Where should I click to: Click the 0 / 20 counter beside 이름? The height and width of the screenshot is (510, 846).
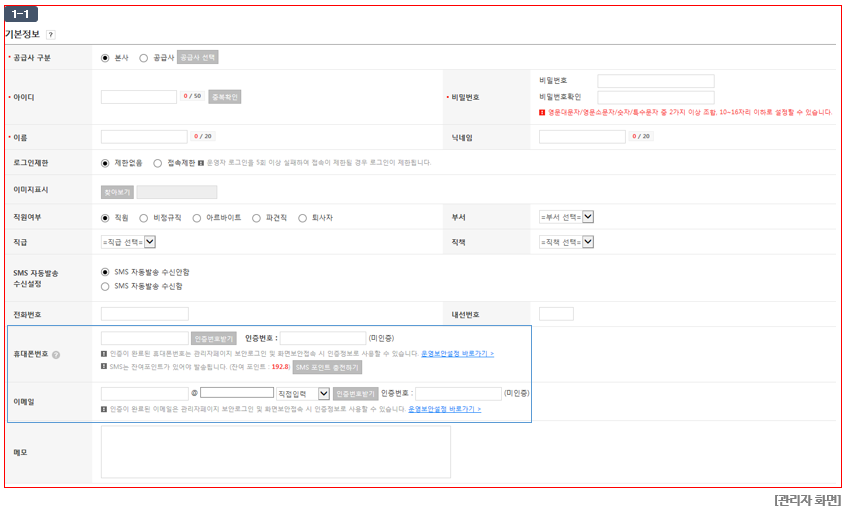pyautogui.click(x=203, y=137)
